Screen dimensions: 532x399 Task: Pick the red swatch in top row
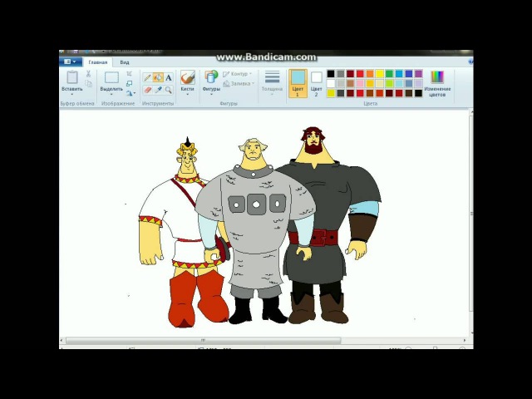point(360,74)
